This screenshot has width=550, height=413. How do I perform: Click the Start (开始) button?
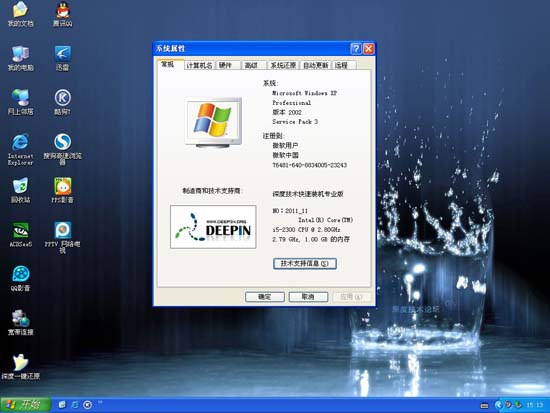pyautogui.click(x=25, y=405)
